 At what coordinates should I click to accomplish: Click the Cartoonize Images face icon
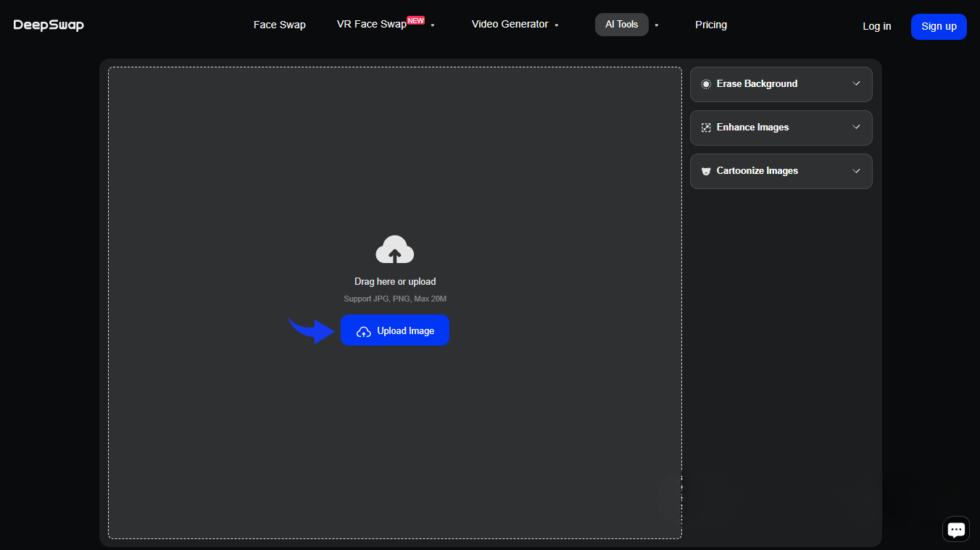(x=706, y=171)
